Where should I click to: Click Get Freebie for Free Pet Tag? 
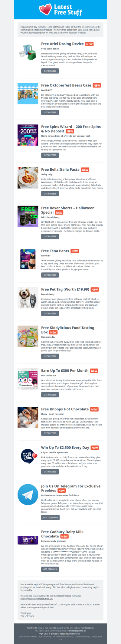click(50, 314)
